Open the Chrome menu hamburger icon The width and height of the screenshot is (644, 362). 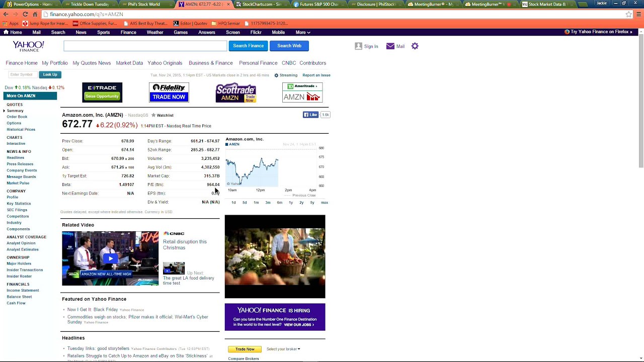point(639,14)
